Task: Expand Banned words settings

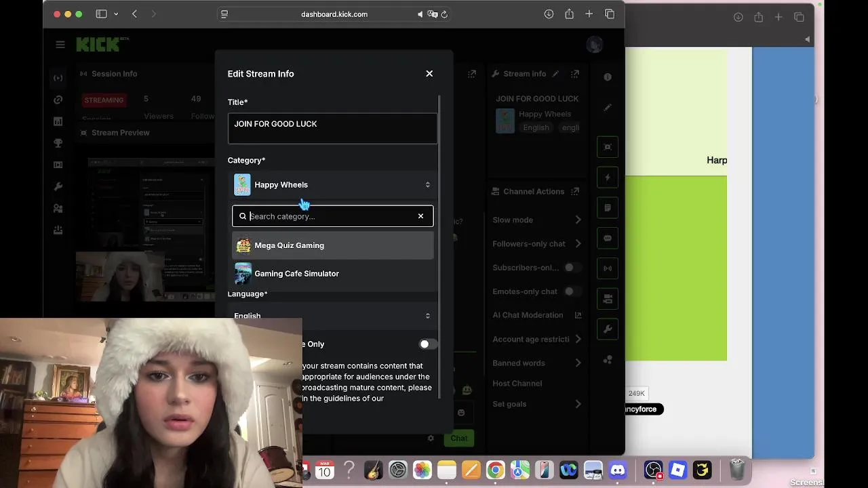Action: [x=578, y=363]
